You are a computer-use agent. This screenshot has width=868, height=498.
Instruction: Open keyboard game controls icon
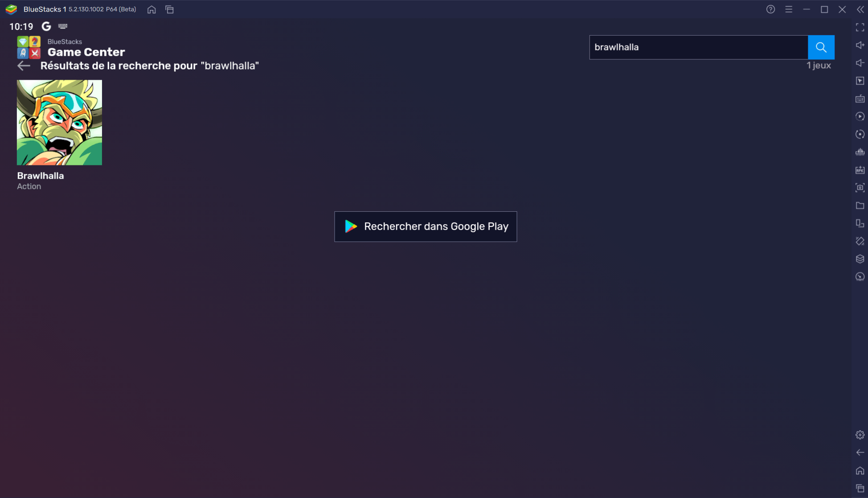(860, 99)
